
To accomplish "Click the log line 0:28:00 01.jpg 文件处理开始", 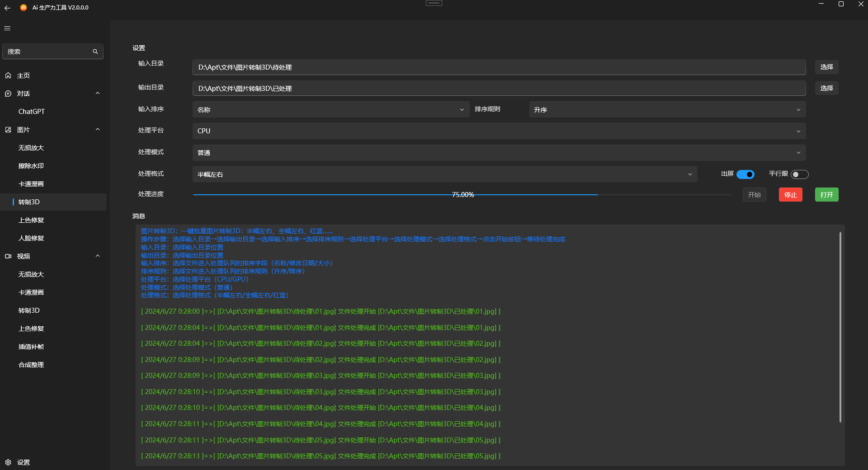I will point(321,311).
